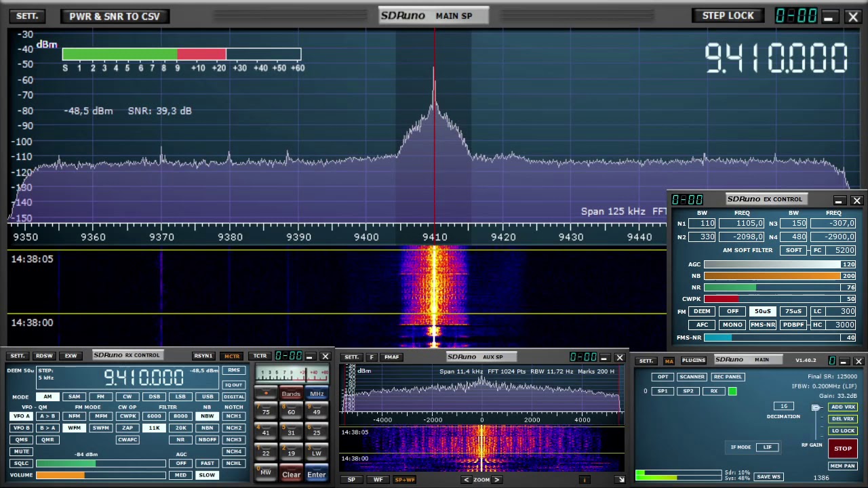Viewport: 868px width, 488px height.
Task: Toggle LO LOCK
Action: [x=842, y=431]
